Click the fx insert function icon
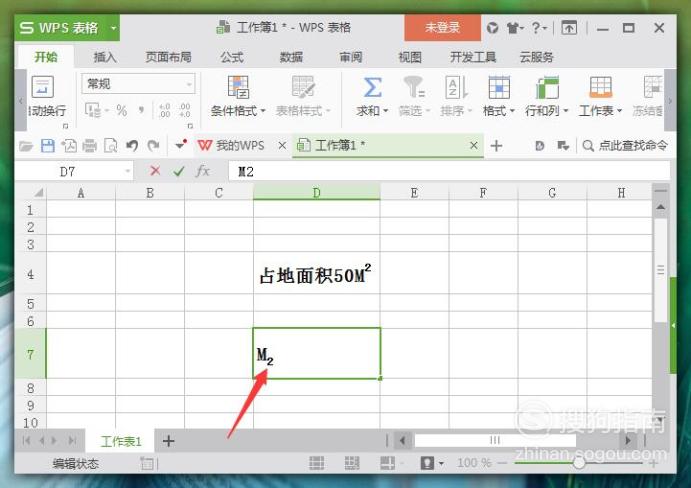 coord(203,171)
